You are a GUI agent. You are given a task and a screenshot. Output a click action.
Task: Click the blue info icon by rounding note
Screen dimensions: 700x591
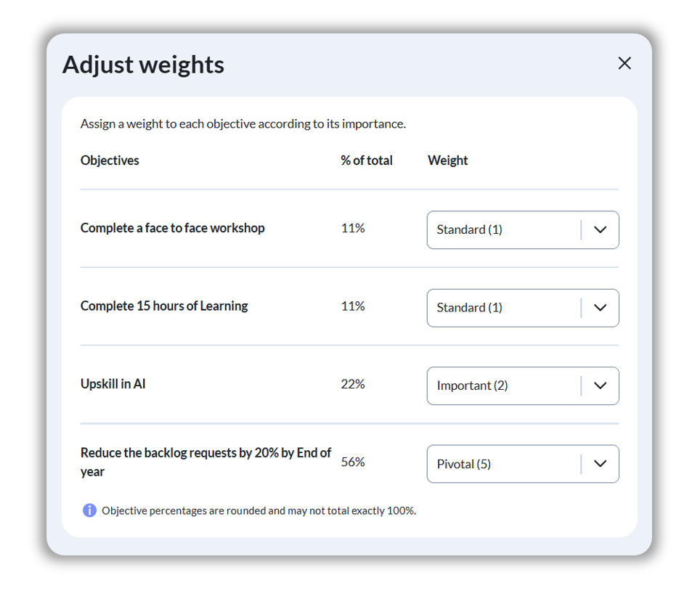[x=89, y=510]
